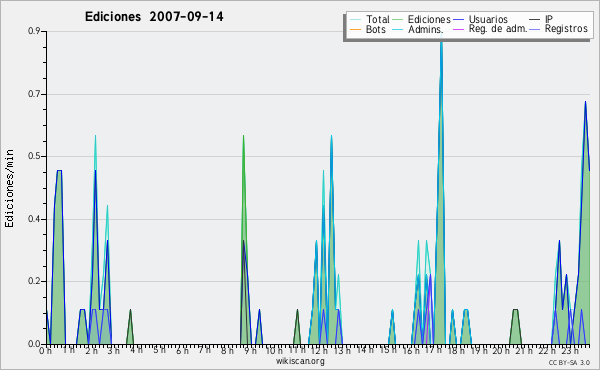Click the blue Usuarios legend line swatch
Screen dimensions: 600x370
pyautogui.click(x=458, y=20)
